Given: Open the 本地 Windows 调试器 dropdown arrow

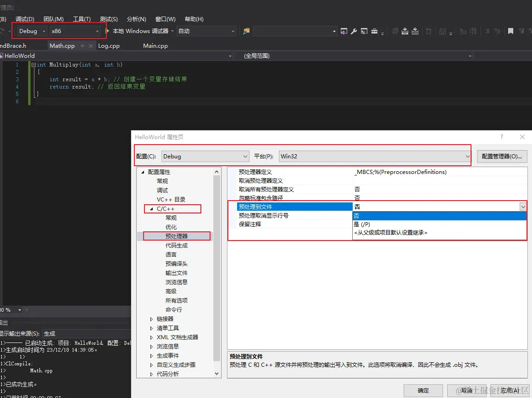Looking at the screenshot, I should point(172,31).
